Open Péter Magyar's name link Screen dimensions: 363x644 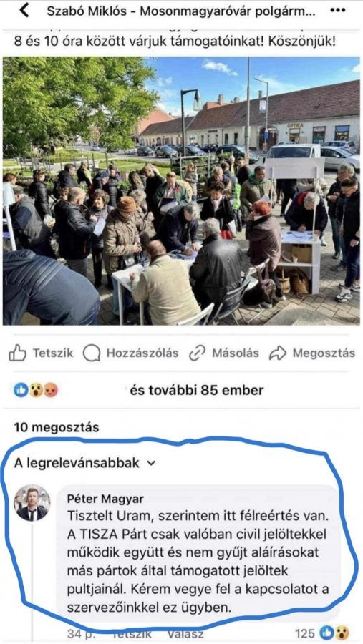coord(106,499)
